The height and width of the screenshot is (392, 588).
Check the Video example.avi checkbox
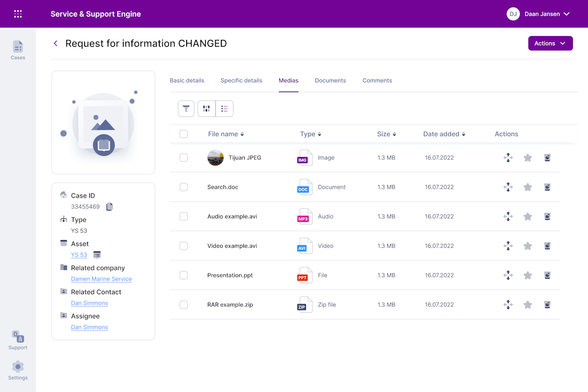click(184, 246)
